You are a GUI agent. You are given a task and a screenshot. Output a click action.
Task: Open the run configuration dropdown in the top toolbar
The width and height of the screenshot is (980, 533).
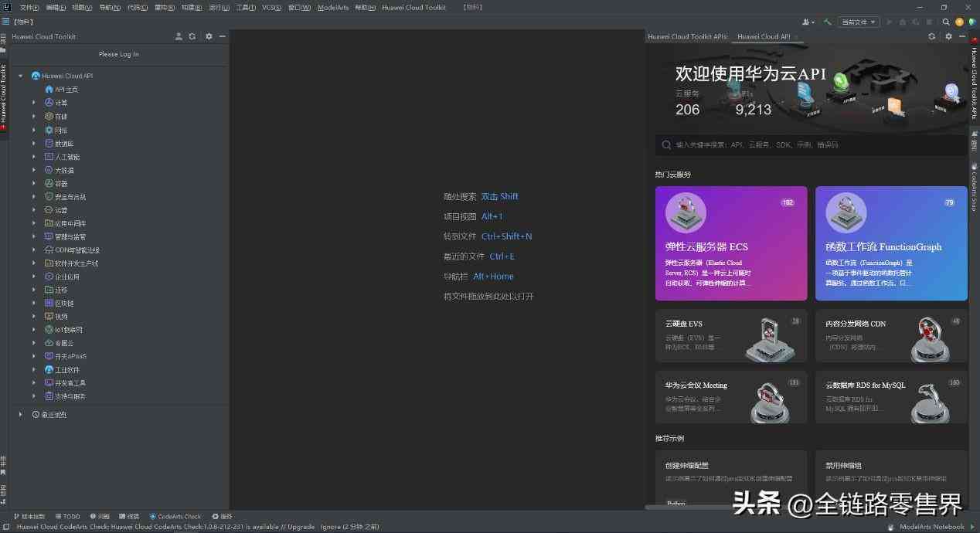(858, 22)
